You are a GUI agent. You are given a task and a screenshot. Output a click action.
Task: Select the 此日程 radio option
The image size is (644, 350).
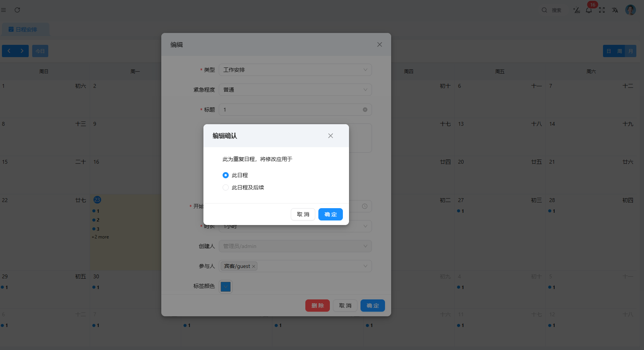coord(226,175)
